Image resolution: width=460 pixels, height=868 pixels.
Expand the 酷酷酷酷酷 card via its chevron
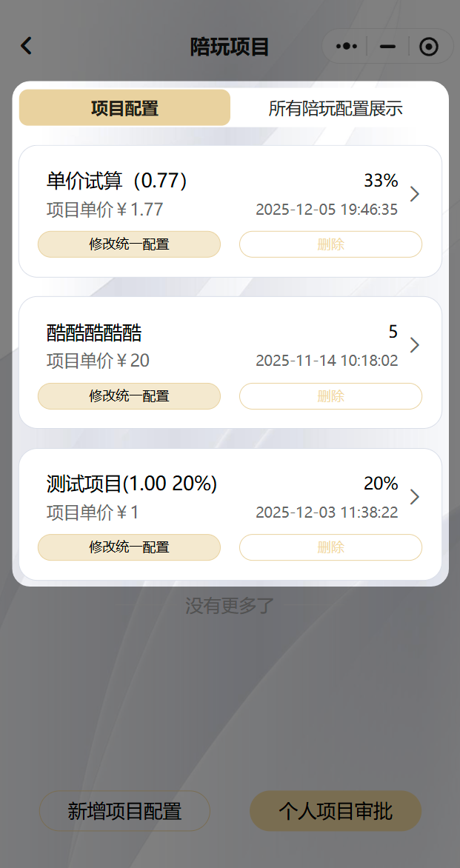[415, 345]
